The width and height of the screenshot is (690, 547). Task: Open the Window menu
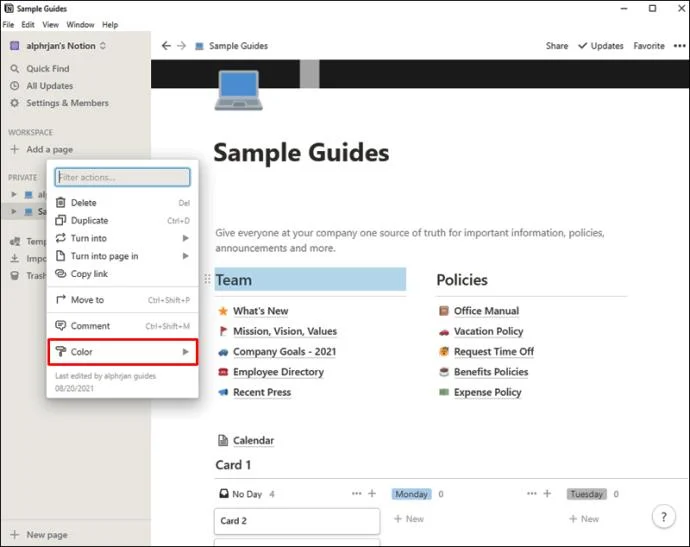coord(80,25)
